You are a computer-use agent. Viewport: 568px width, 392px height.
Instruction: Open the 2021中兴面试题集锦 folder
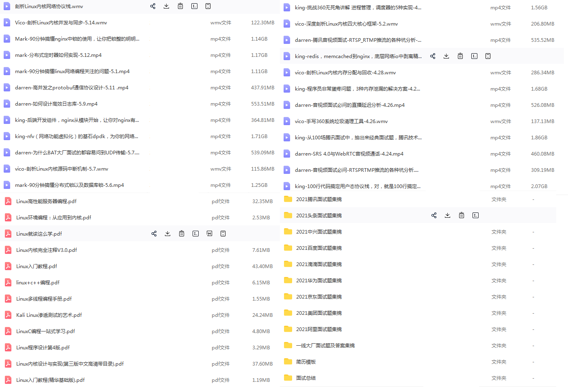pyautogui.click(x=319, y=232)
